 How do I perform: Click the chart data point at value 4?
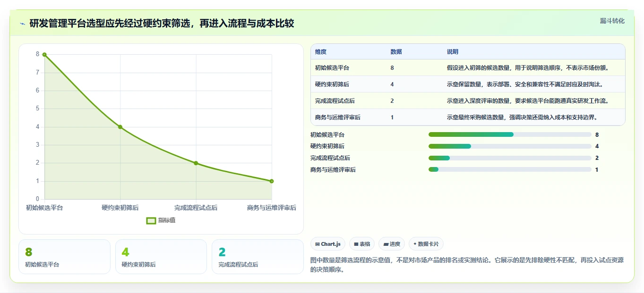120,127
